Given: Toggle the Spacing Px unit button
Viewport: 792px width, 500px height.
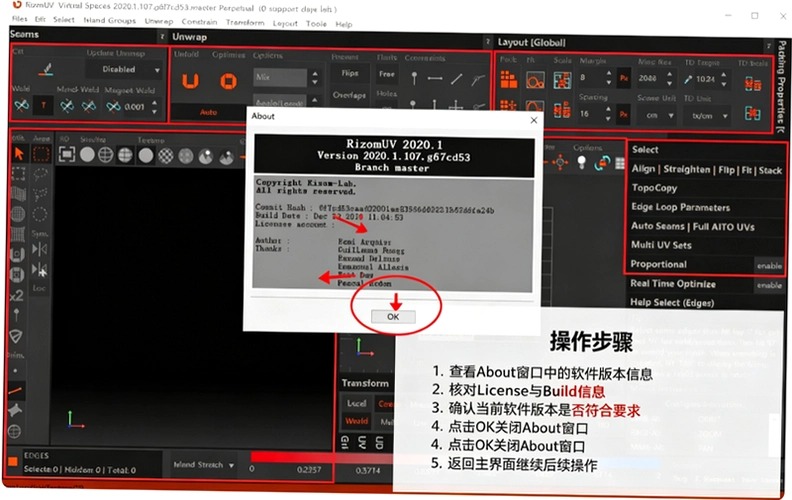Looking at the screenshot, I should coord(624,115).
